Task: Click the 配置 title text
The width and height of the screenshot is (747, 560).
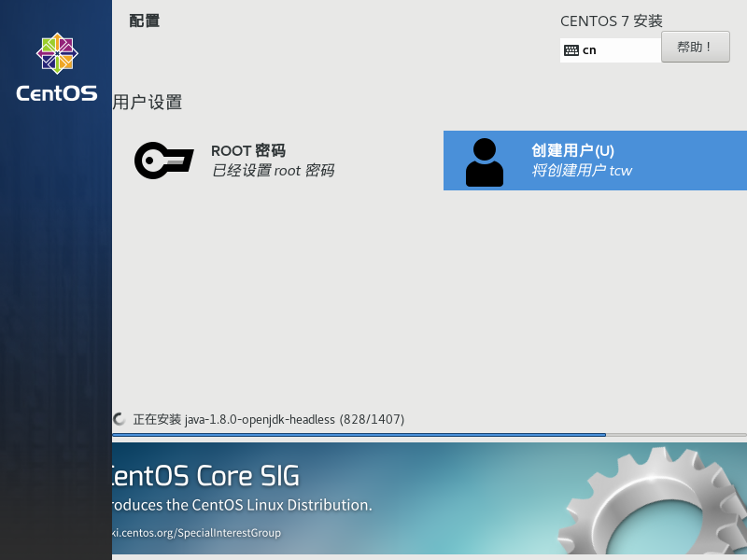Action: (145, 21)
